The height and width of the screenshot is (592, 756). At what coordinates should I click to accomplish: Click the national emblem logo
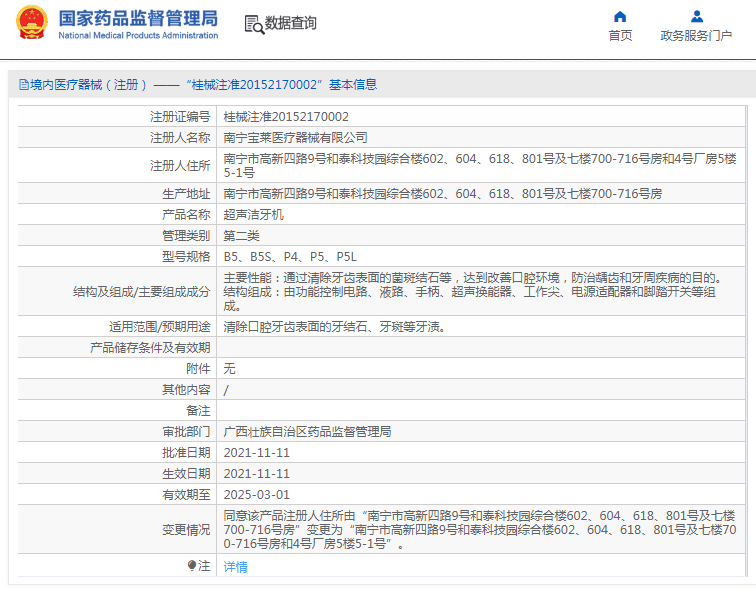coord(32,23)
